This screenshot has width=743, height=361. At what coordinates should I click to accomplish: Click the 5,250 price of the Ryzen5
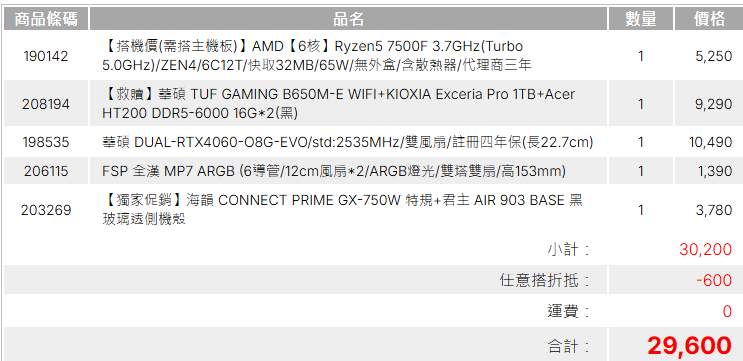coord(714,56)
